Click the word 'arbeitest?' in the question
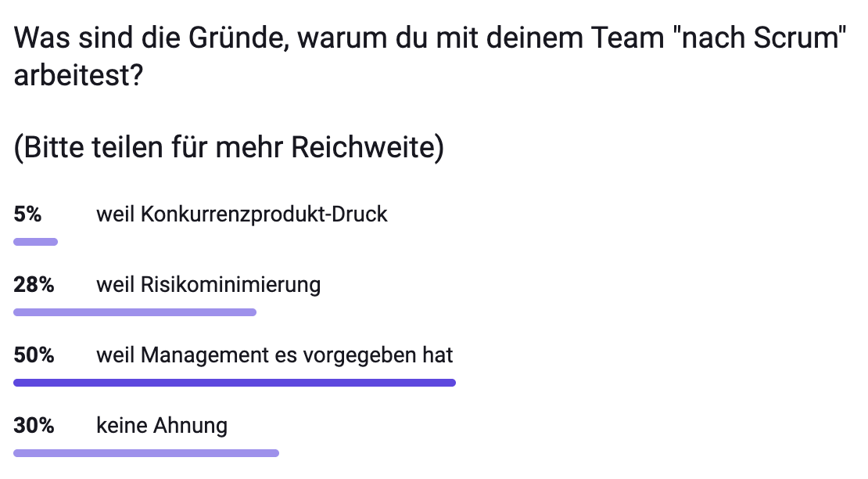Image resolution: width=868 pixels, height=479 pixels. (x=77, y=77)
